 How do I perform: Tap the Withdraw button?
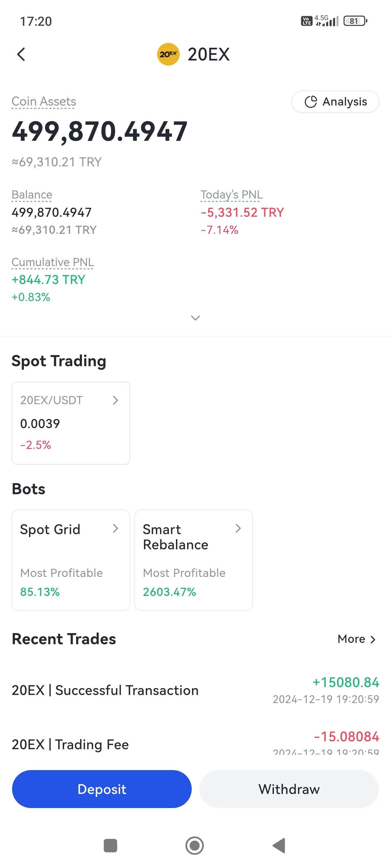click(x=289, y=789)
